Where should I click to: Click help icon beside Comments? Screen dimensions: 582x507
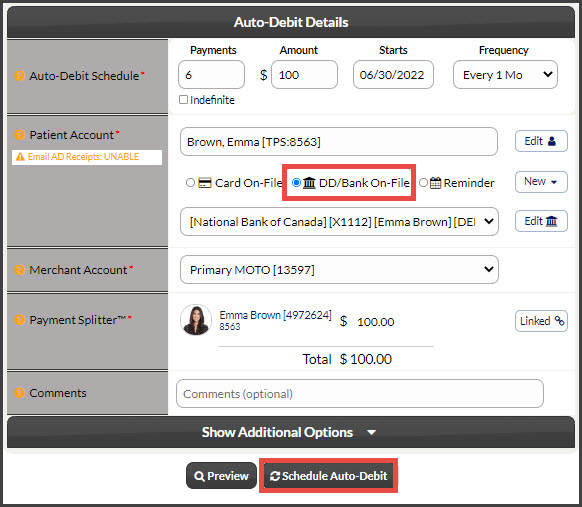click(x=19, y=393)
